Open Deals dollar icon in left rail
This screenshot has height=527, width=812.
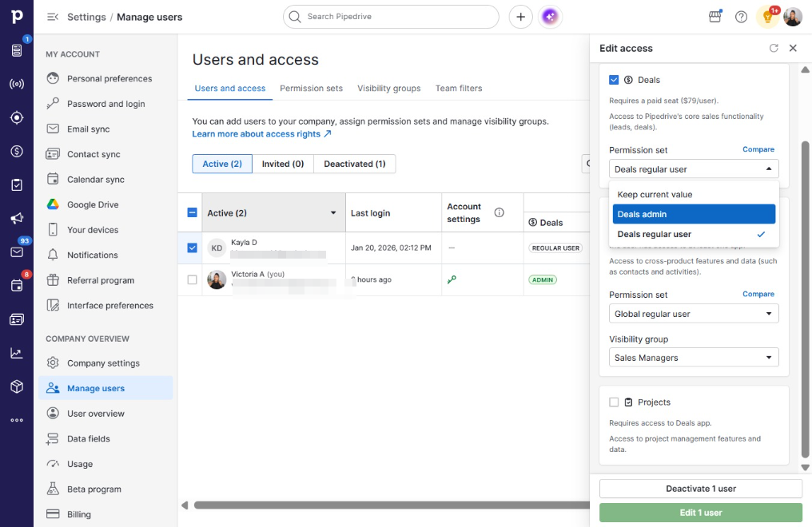click(17, 151)
